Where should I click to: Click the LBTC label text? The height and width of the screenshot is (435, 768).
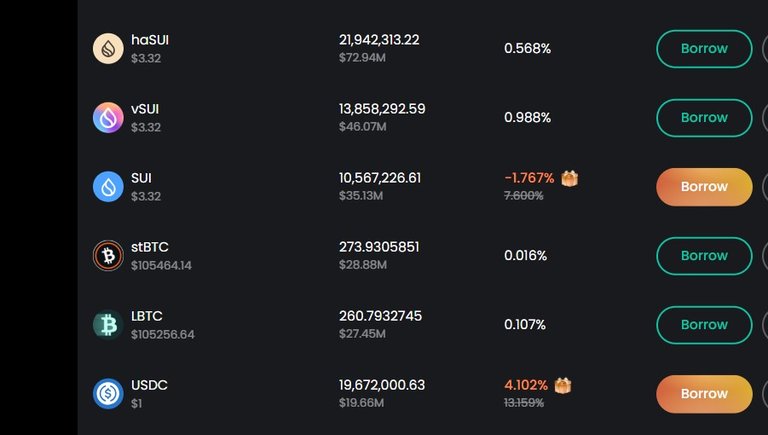pos(146,316)
